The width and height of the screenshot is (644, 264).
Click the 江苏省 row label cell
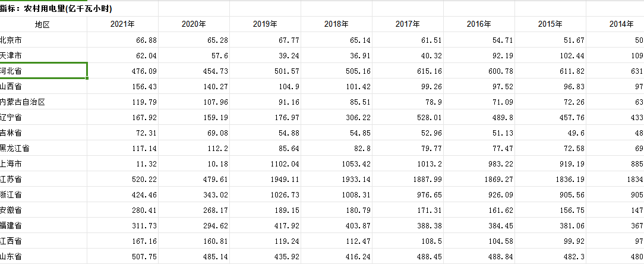[x=43, y=179]
